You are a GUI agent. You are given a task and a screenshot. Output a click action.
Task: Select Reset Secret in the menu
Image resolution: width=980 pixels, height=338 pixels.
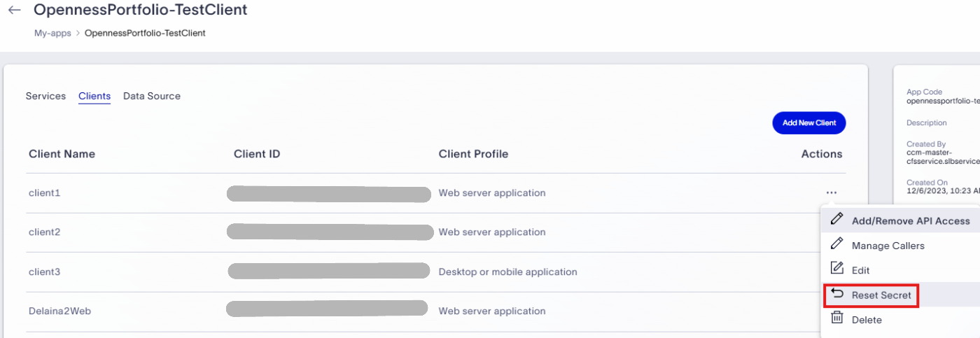[881, 295]
